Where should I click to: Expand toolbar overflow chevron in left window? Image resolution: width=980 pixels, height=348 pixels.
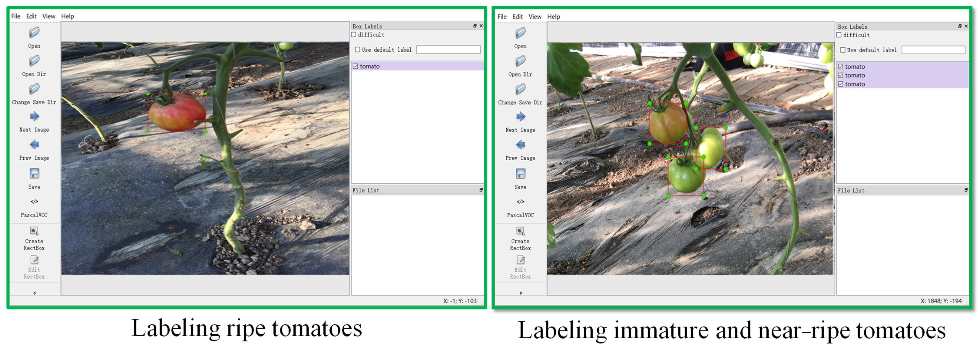click(34, 293)
